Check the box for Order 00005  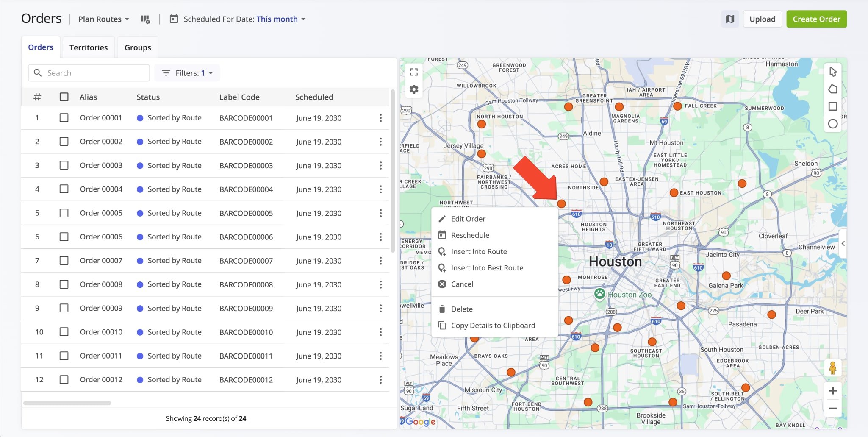click(x=64, y=213)
